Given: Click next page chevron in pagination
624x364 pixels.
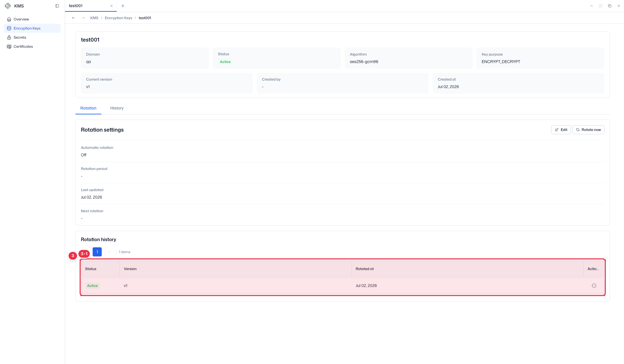Looking at the screenshot, I should (x=109, y=252).
